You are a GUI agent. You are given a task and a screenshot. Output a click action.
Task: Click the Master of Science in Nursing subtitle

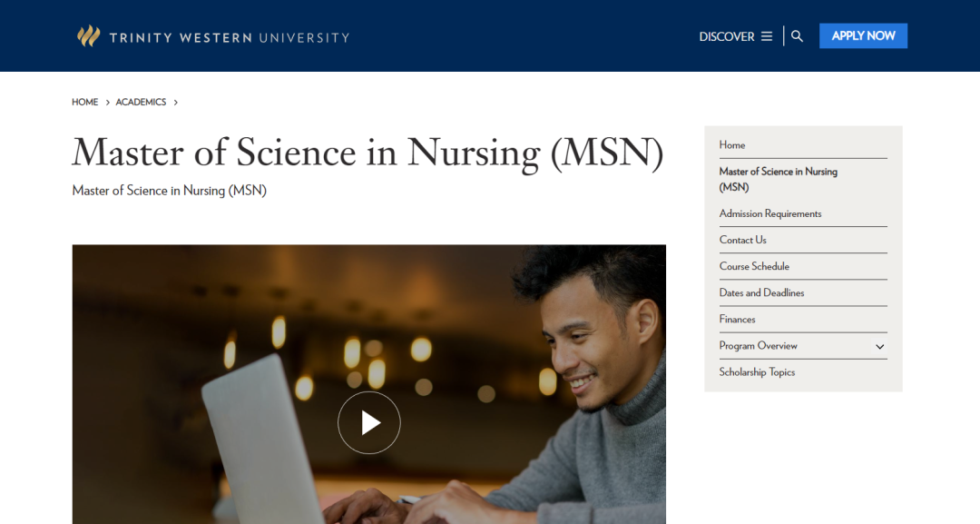point(170,191)
